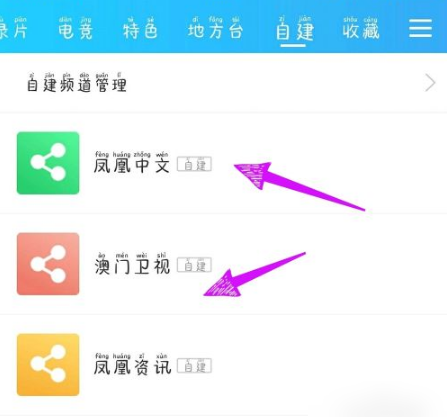447x417 pixels.
Task: Play the 凤凰资讯 channel
Action: (x=132, y=365)
